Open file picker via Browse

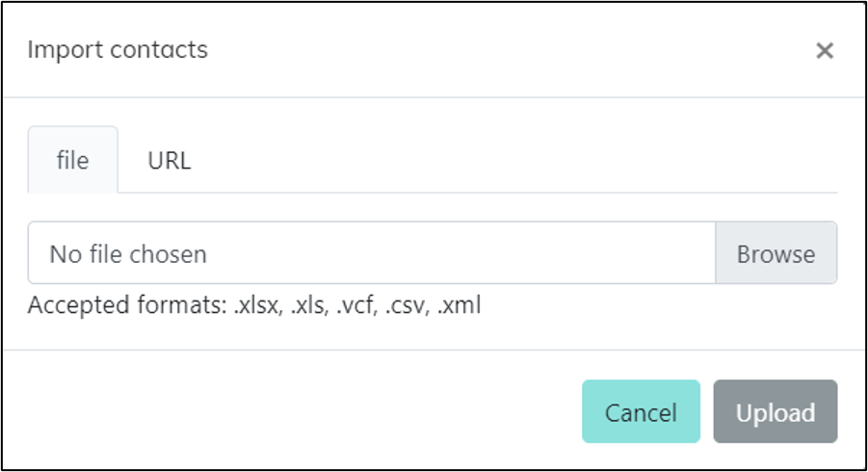[x=776, y=254]
